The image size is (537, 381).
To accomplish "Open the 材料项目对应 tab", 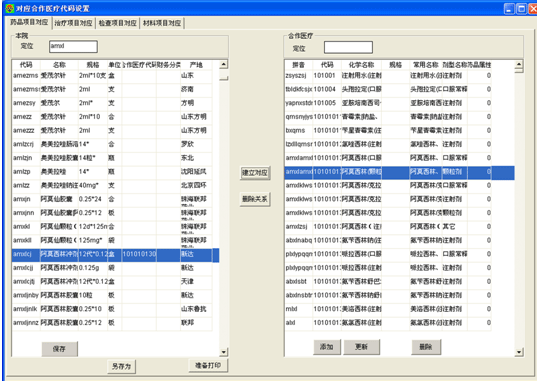I will (x=162, y=23).
